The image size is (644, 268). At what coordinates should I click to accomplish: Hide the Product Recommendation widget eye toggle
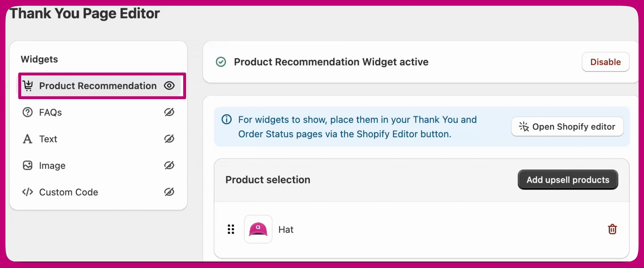[169, 86]
